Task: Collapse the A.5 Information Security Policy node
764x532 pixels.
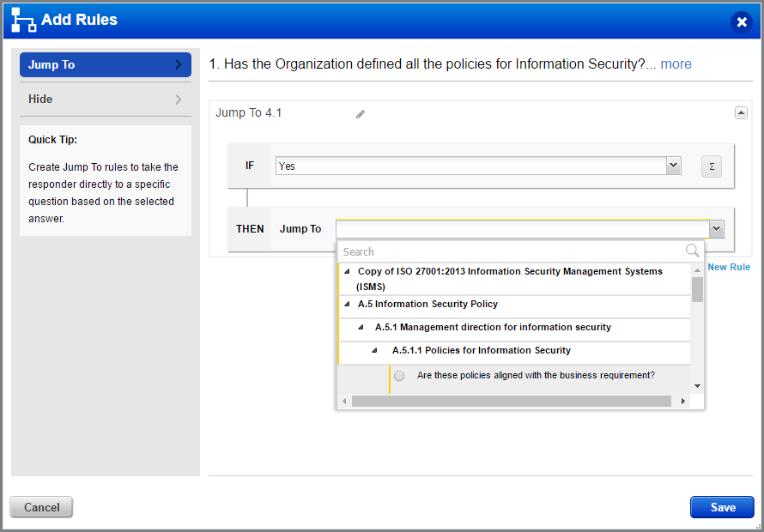Action: pyautogui.click(x=347, y=304)
